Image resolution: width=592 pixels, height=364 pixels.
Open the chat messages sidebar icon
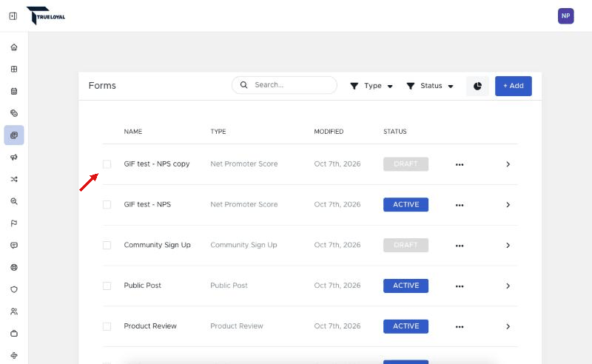pyautogui.click(x=14, y=245)
